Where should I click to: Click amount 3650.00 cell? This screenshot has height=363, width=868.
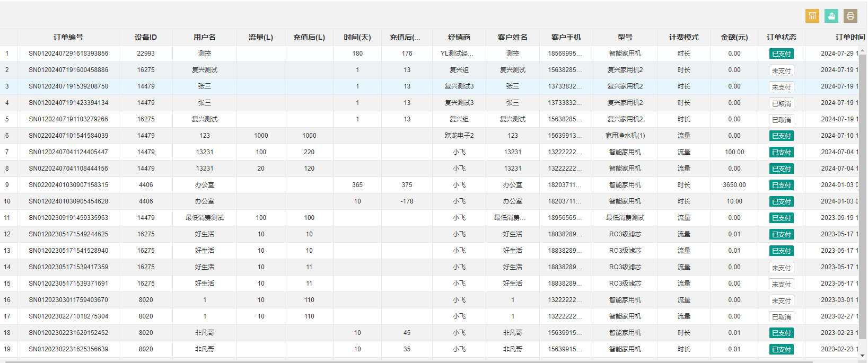[x=734, y=185]
